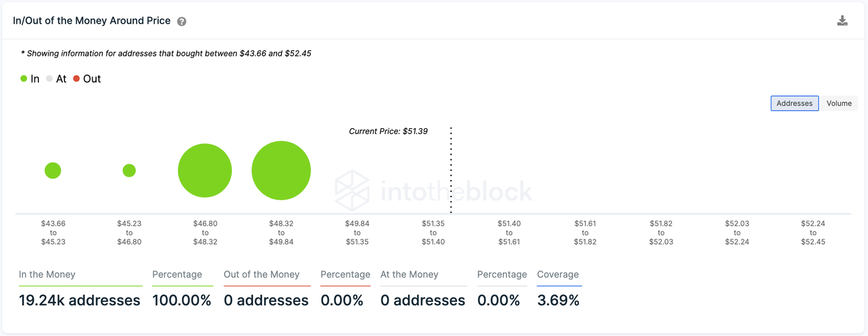Toggle the green In legend item
The width and height of the screenshot is (868, 336).
[30, 79]
